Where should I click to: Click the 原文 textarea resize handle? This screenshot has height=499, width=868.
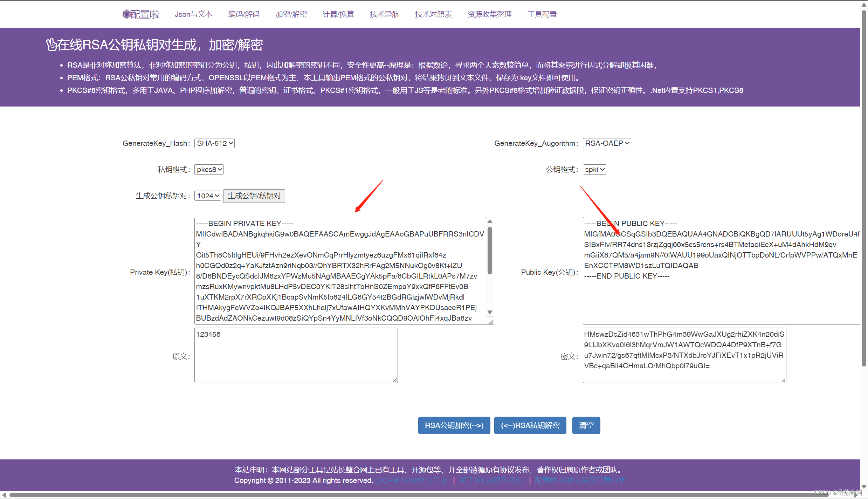[x=395, y=380]
